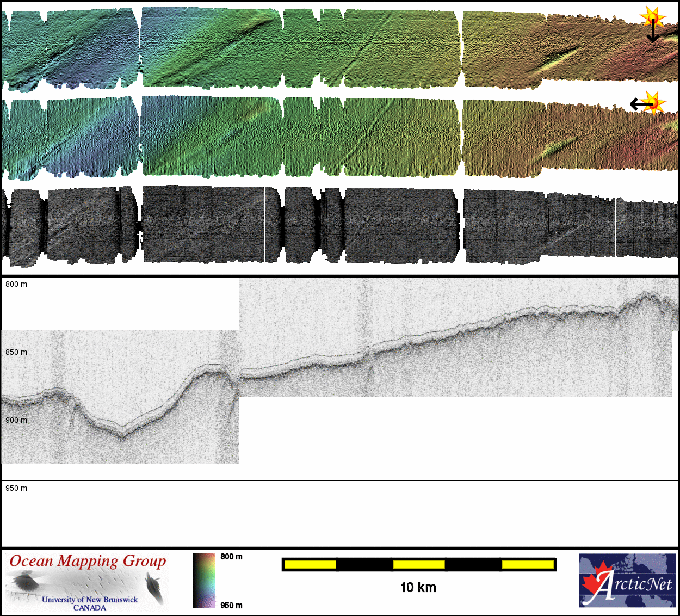Viewport: 680px width, 616px height.
Task: Click the sun icon in the top bathymetry strip
Action: point(653,17)
